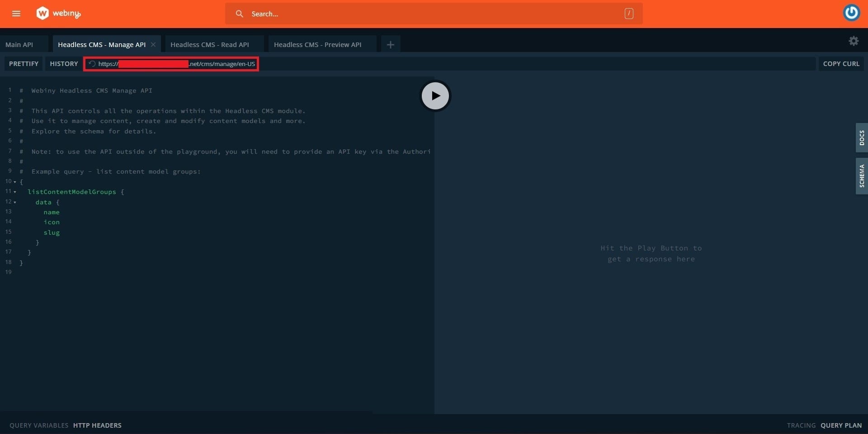This screenshot has width=868, height=434.
Task: Collapse the query block at line 10
Action: (x=14, y=182)
